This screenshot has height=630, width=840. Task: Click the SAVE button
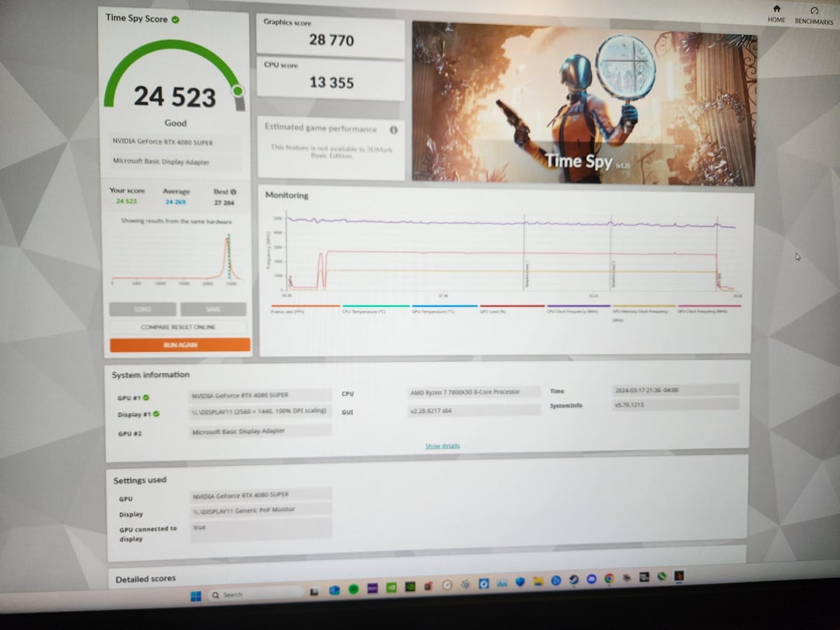coord(213,309)
